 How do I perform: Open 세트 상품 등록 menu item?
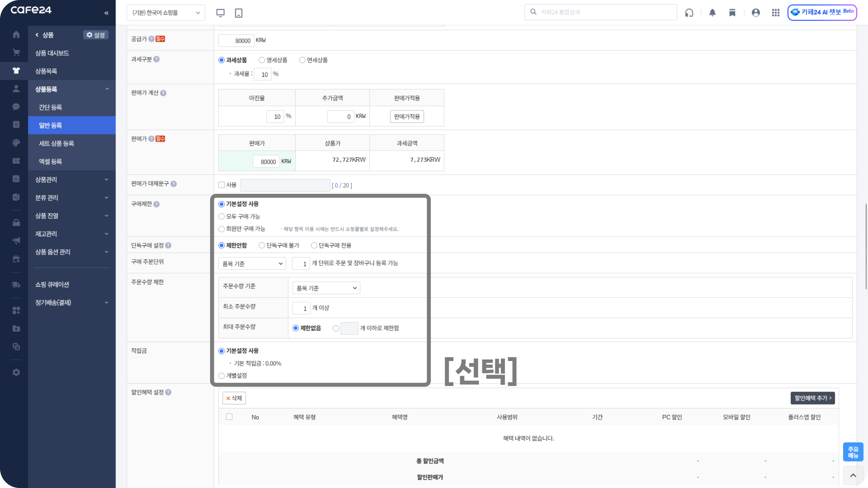click(x=56, y=143)
